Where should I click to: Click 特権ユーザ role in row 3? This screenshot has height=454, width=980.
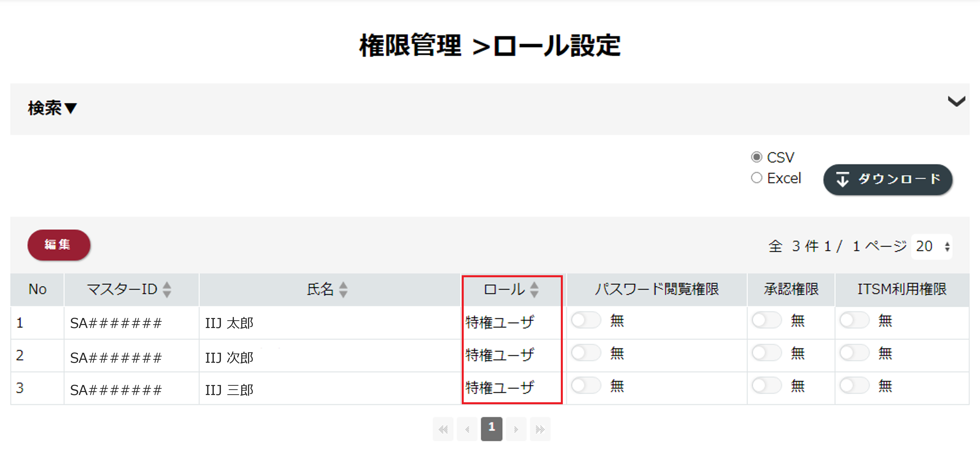[x=500, y=387]
